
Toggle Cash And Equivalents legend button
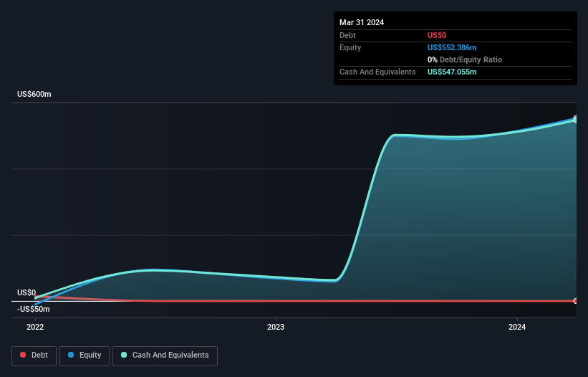point(165,355)
